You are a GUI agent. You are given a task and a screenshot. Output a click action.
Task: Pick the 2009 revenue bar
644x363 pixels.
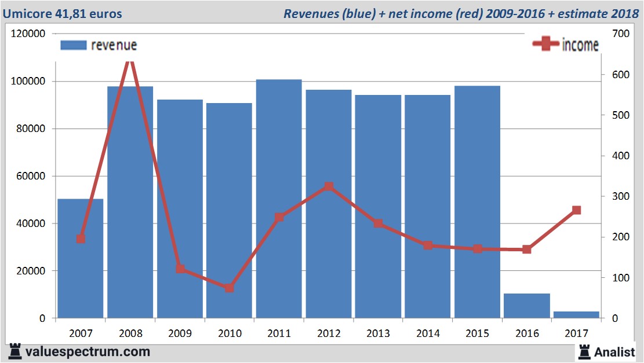click(180, 209)
